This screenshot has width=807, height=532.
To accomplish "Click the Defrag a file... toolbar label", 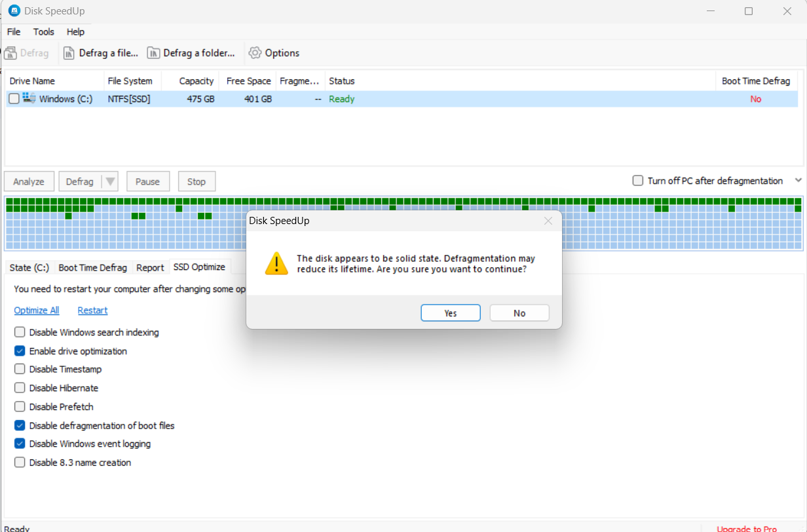I will [x=109, y=53].
